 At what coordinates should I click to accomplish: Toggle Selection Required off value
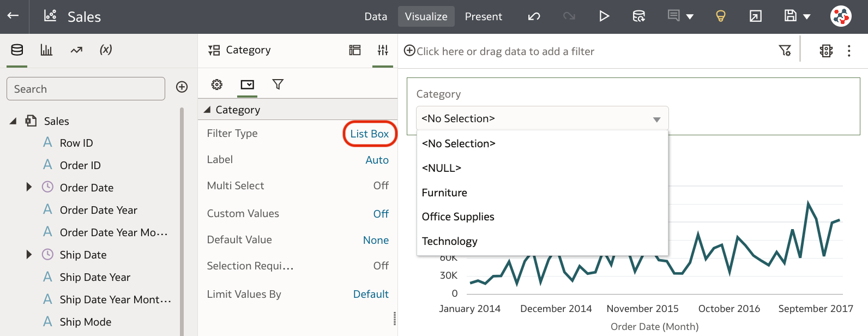tap(381, 266)
